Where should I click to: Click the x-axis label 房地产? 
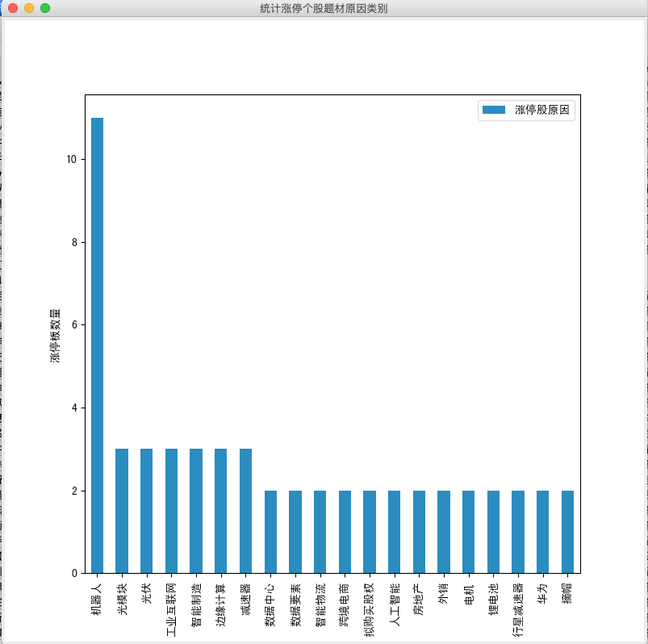[419, 600]
